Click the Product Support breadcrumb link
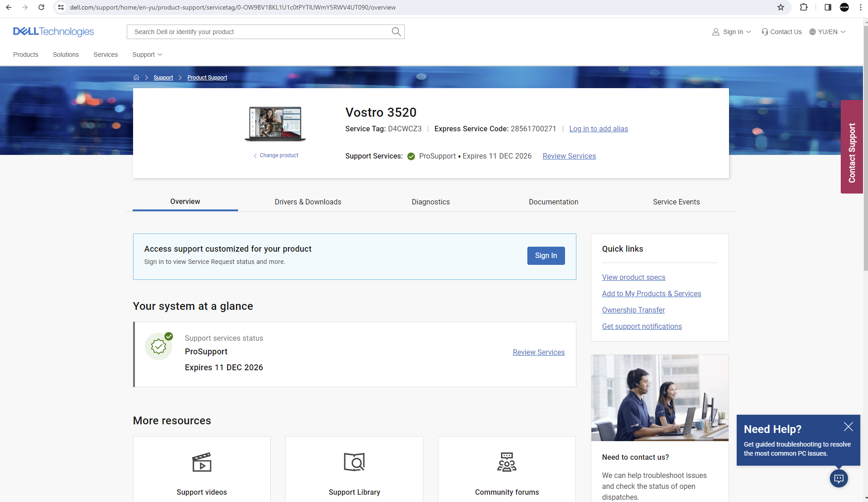This screenshot has width=868, height=502. click(x=207, y=78)
